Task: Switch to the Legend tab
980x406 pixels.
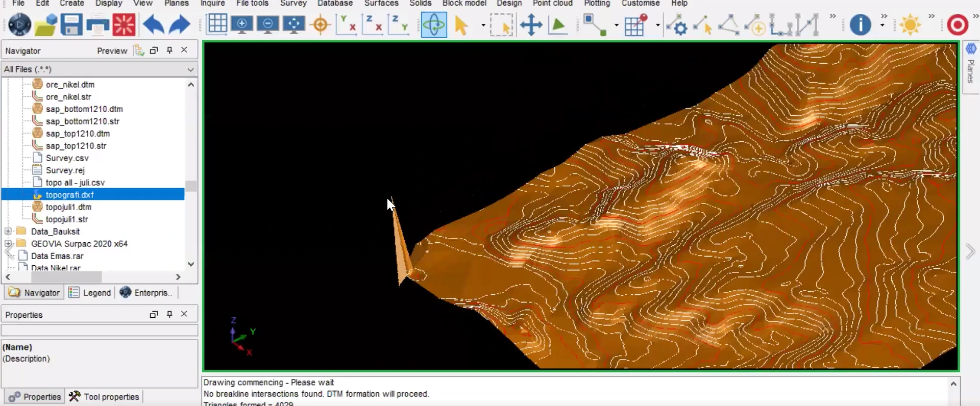Action: coord(90,293)
